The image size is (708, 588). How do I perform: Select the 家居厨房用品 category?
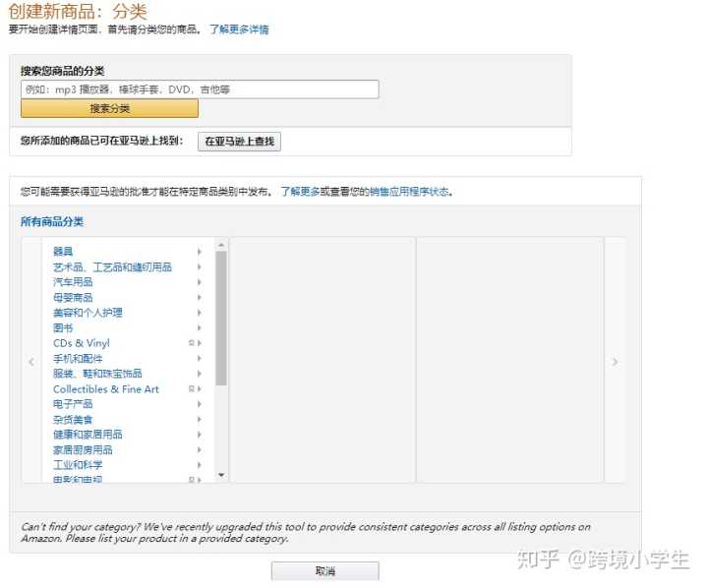point(83,449)
